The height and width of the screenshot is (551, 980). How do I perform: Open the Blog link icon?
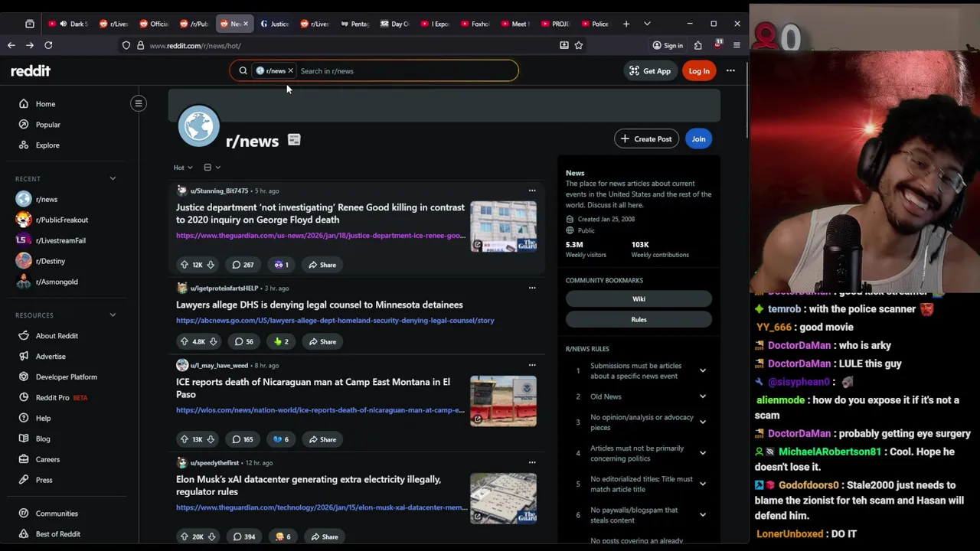click(24, 439)
